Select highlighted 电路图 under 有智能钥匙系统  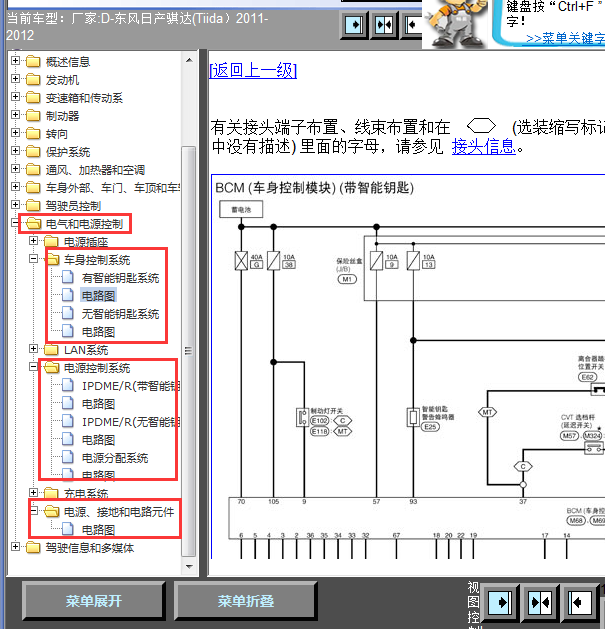98,296
